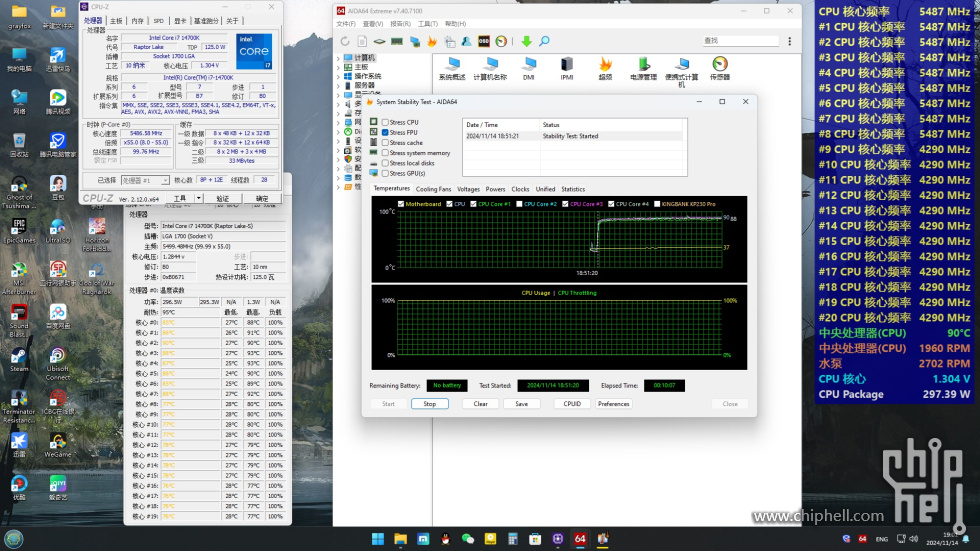Image resolution: width=980 pixels, height=551 pixels.
Task: Click the AIDA64 refresh toolbar icon
Action: [344, 41]
